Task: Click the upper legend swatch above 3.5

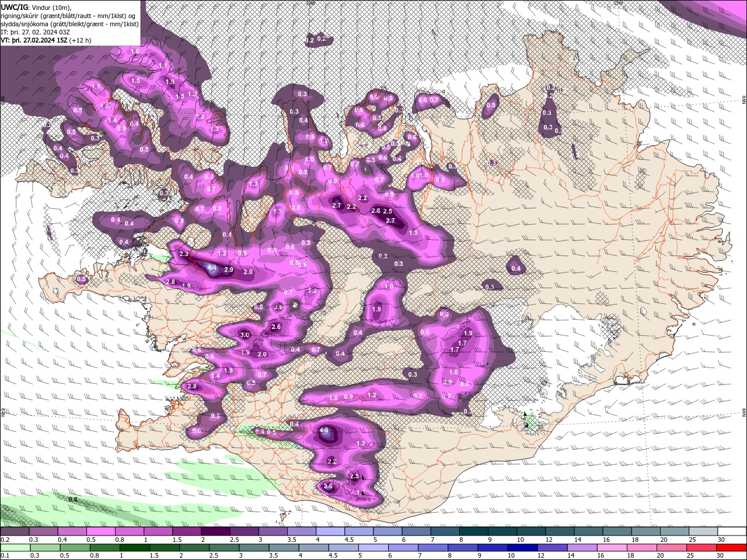Action: click(301, 531)
